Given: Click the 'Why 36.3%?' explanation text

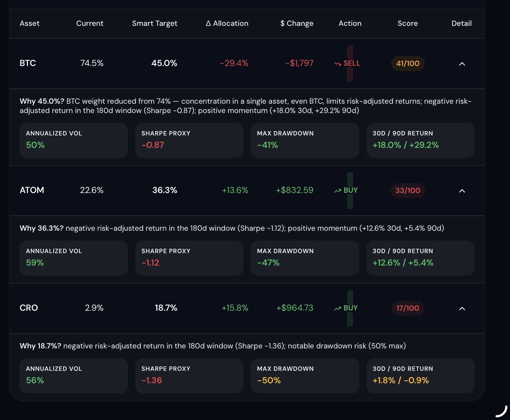Looking at the screenshot, I should (x=232, y=228).
